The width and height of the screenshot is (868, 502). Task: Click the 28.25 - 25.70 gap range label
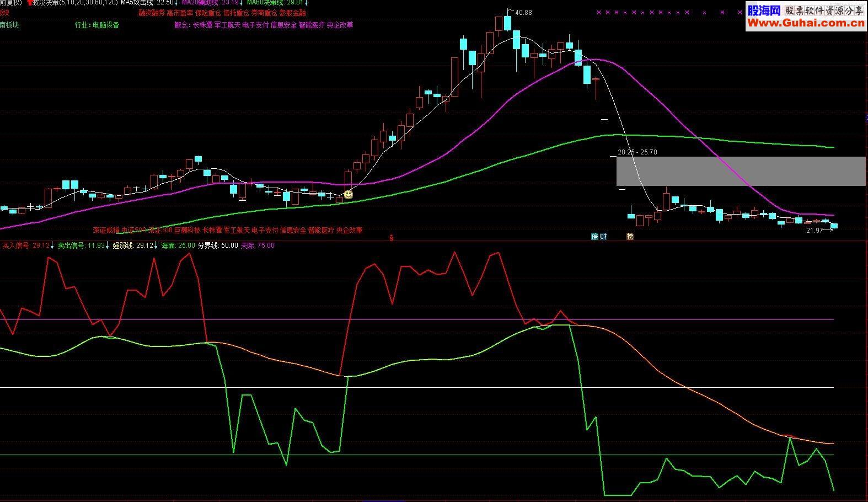(x=637, y=152)
